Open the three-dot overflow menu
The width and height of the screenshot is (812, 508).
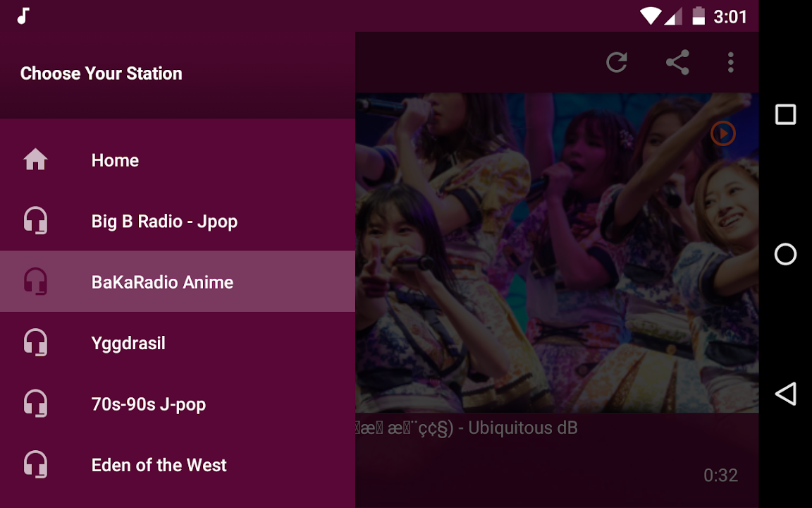tap(731, 62)
